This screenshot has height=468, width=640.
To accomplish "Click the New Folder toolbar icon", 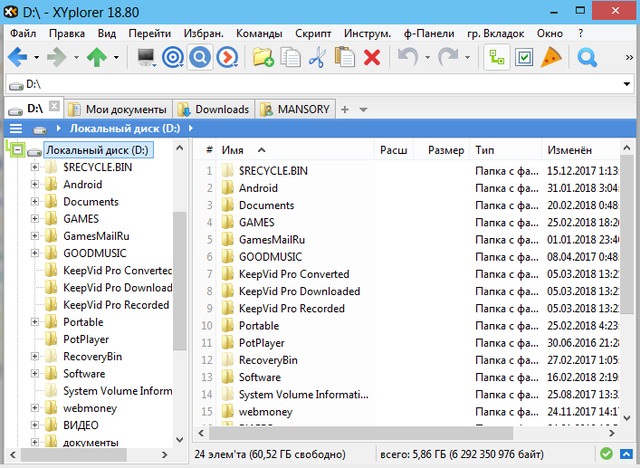I will click(263, 57).
